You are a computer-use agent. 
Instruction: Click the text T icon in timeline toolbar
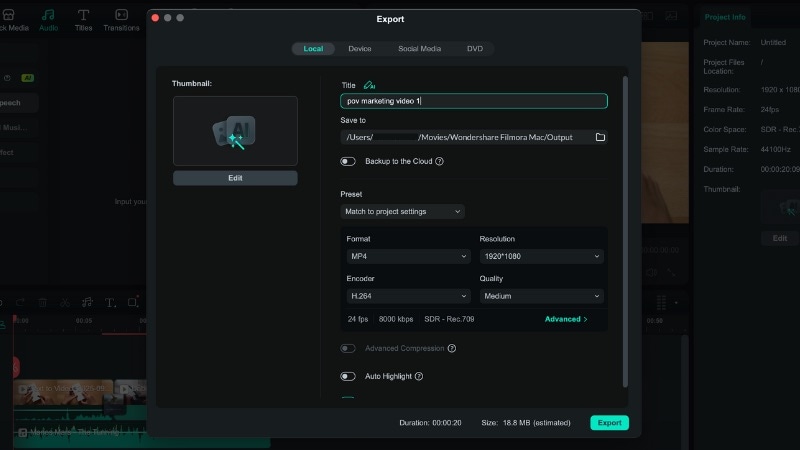pos(110,303)
